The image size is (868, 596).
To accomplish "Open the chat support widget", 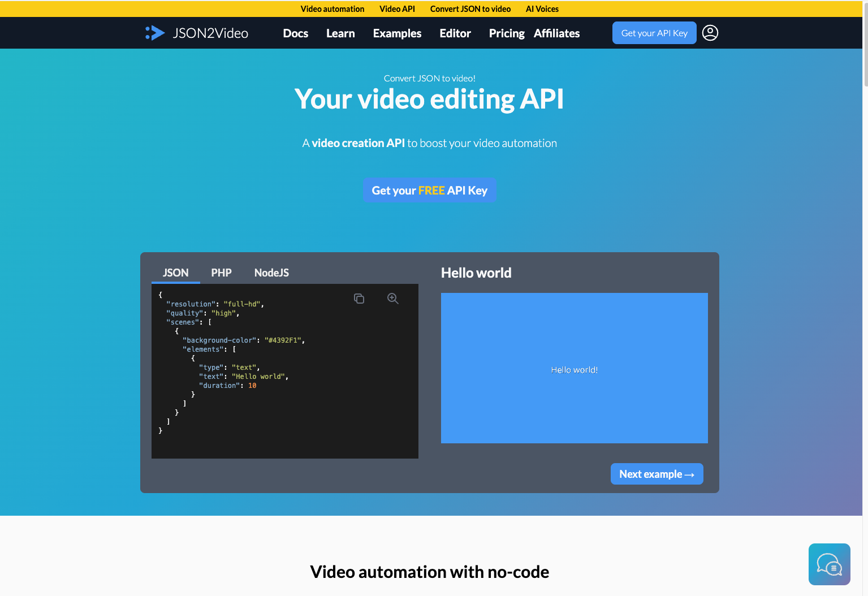I will pos(829,564).
